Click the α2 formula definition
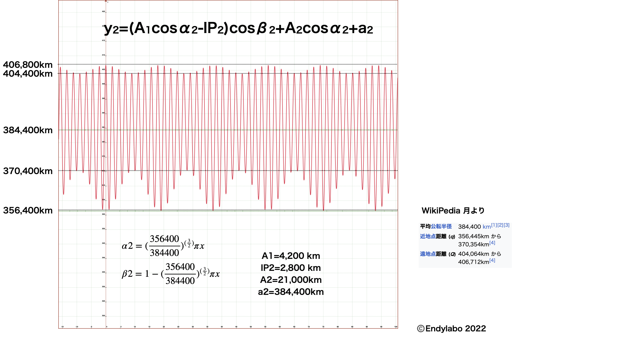 pos(163,246)
